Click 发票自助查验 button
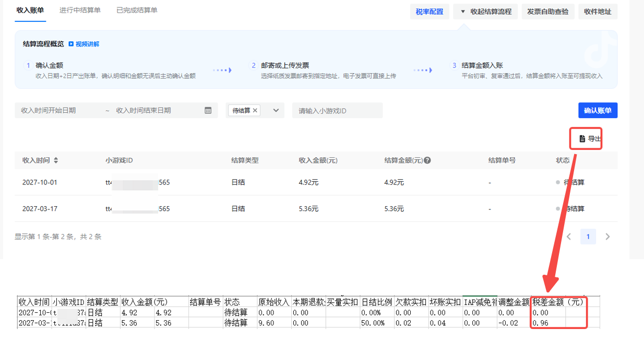 point(547,11)
